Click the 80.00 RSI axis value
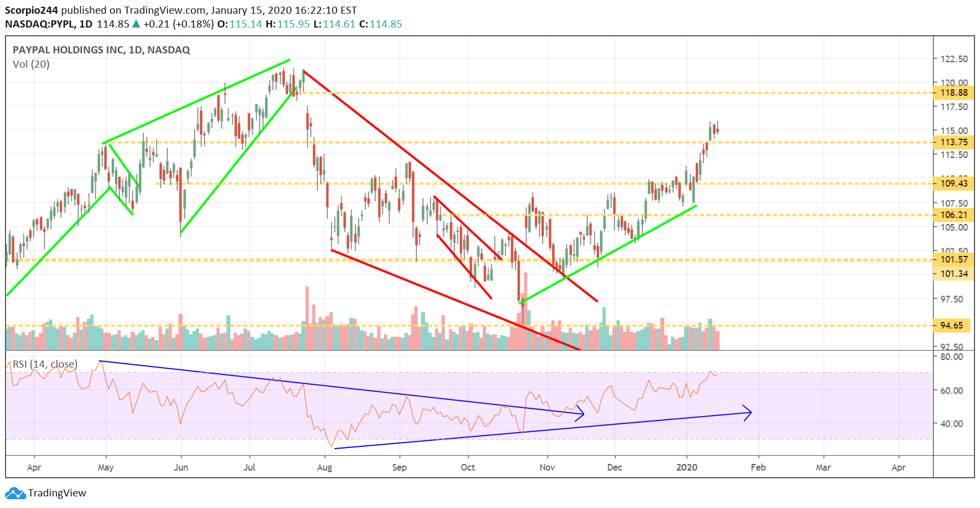Viewport: 980px width, 508px height. click(951, 357)
